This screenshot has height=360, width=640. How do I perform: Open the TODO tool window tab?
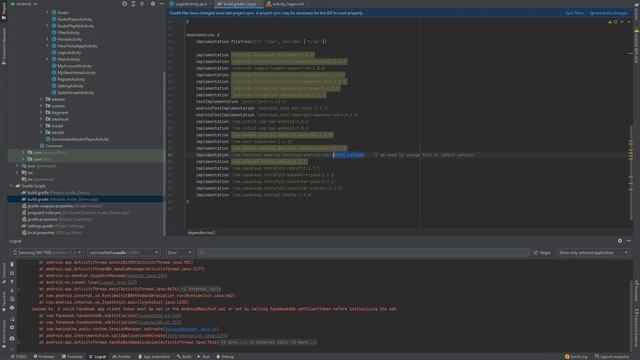(19, 356)
